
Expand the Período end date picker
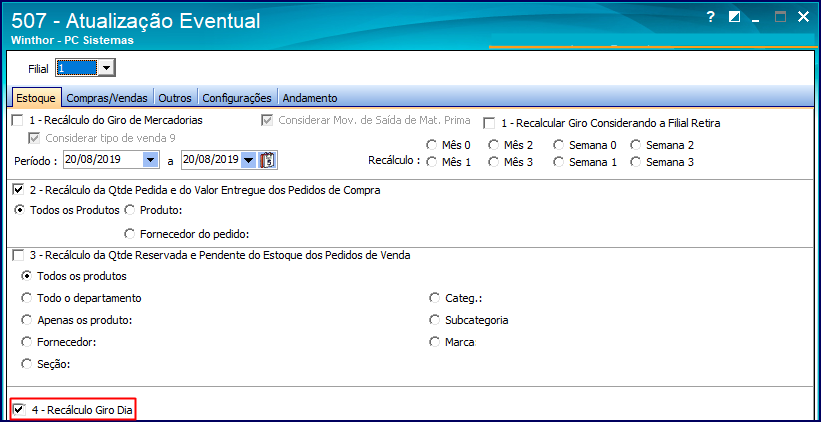(249, 160)
